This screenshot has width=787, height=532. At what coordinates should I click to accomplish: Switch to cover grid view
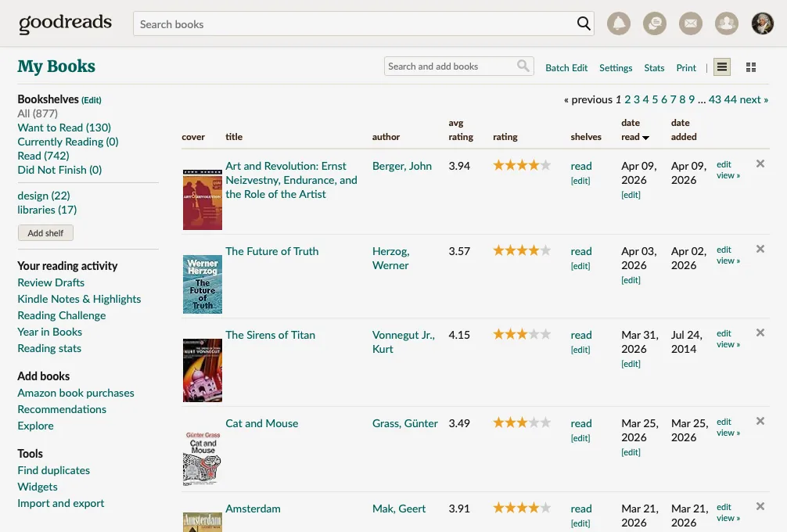(x=751, y=67)
